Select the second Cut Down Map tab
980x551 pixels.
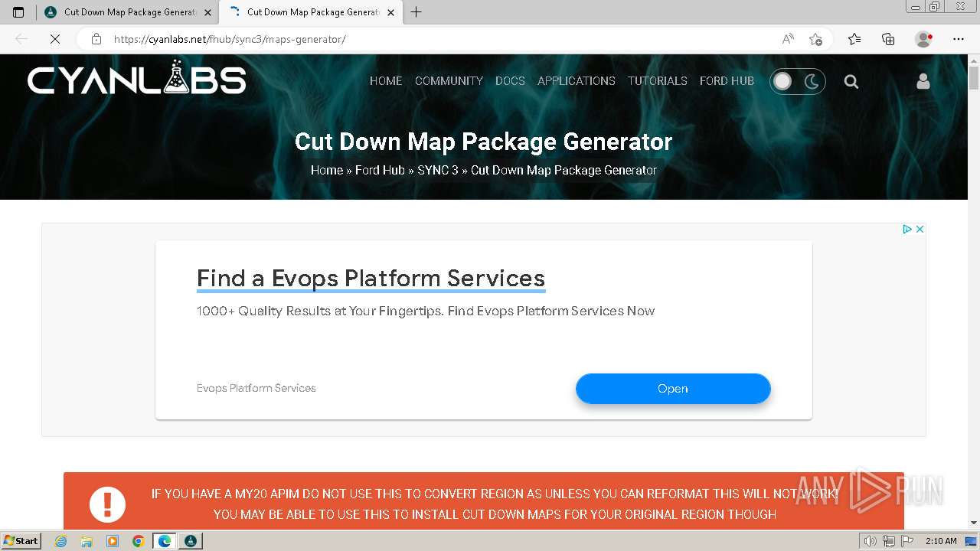click(x=310, y=12)
